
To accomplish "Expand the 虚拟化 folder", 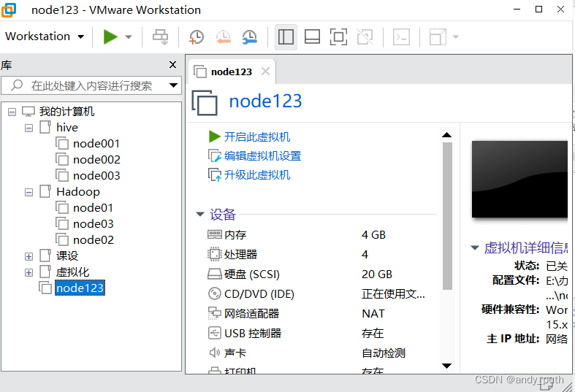I will 28,272.
